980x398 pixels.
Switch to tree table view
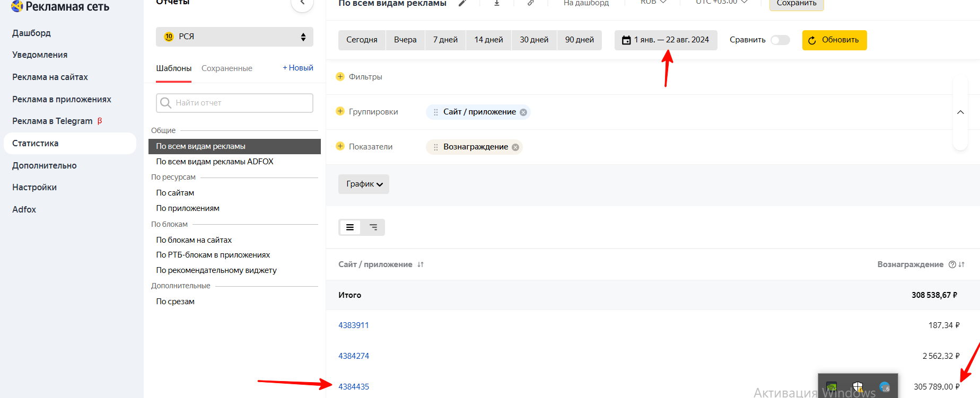373,227
